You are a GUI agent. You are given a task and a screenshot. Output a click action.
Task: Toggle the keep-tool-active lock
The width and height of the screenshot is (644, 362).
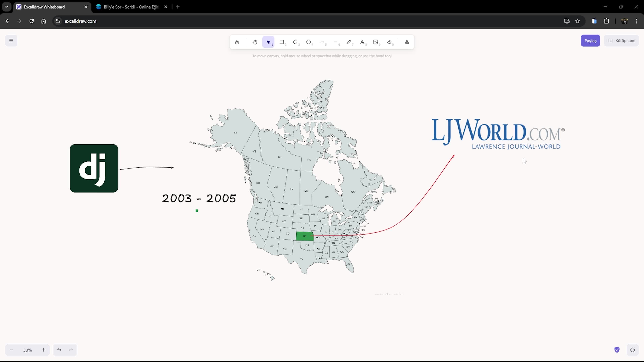coord(237,42)
